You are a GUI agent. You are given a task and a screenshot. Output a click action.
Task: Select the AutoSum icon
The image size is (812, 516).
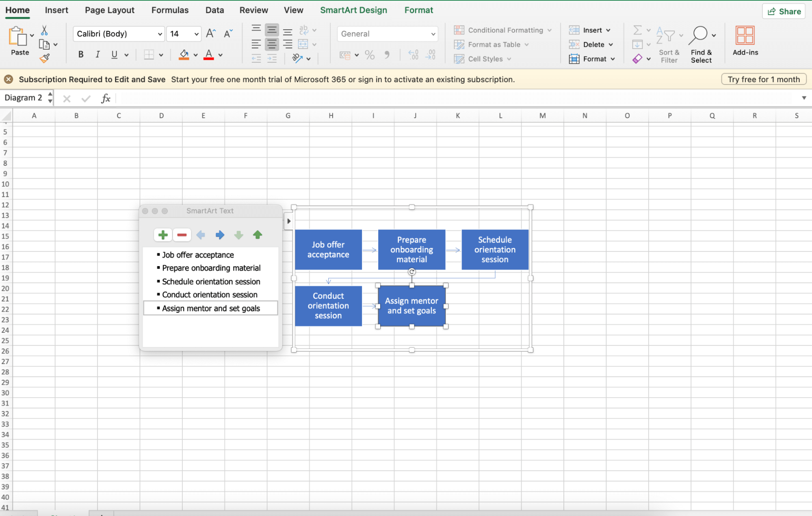(637, 30)
